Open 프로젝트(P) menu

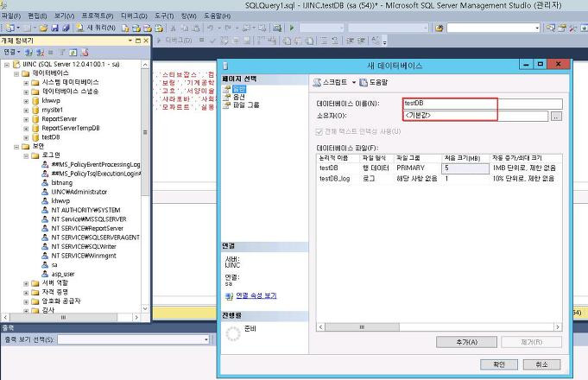[x=98, y=16]
